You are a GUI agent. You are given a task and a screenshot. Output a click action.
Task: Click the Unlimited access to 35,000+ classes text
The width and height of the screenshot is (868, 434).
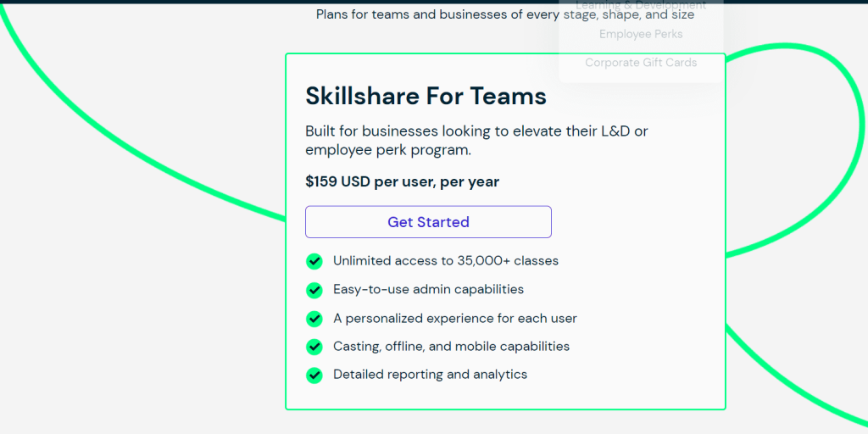446,261
